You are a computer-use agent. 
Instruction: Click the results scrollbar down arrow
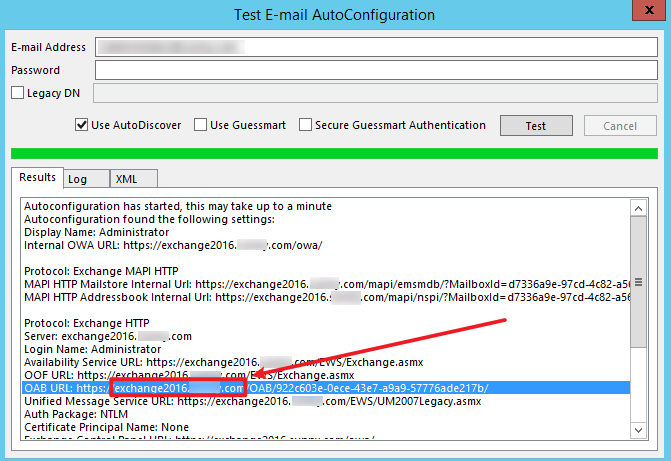(638, 430)
